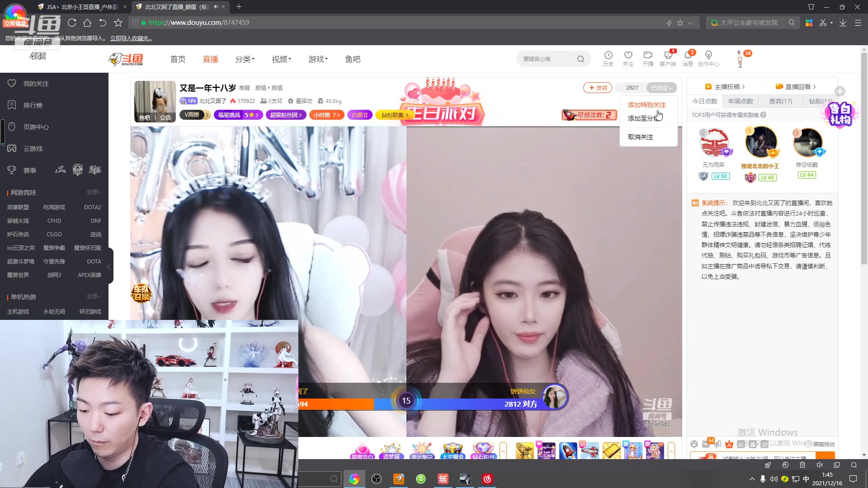
Task: Toggle the 中 input method indicator
Action: [806, 479]
